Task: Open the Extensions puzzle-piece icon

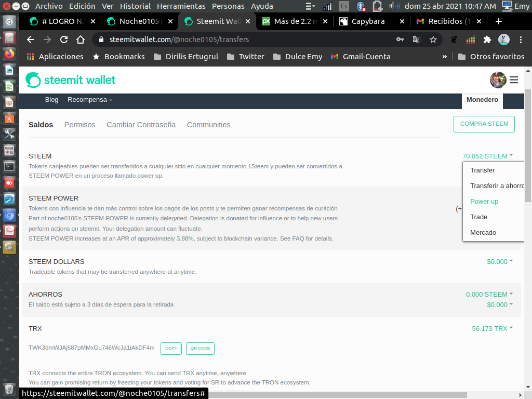Action: [x=487, y=39]
